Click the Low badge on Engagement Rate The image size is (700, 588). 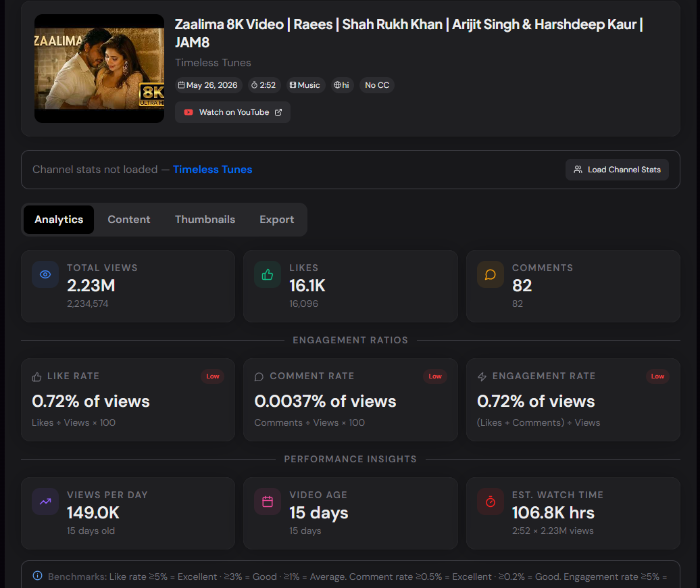(657, 376)
